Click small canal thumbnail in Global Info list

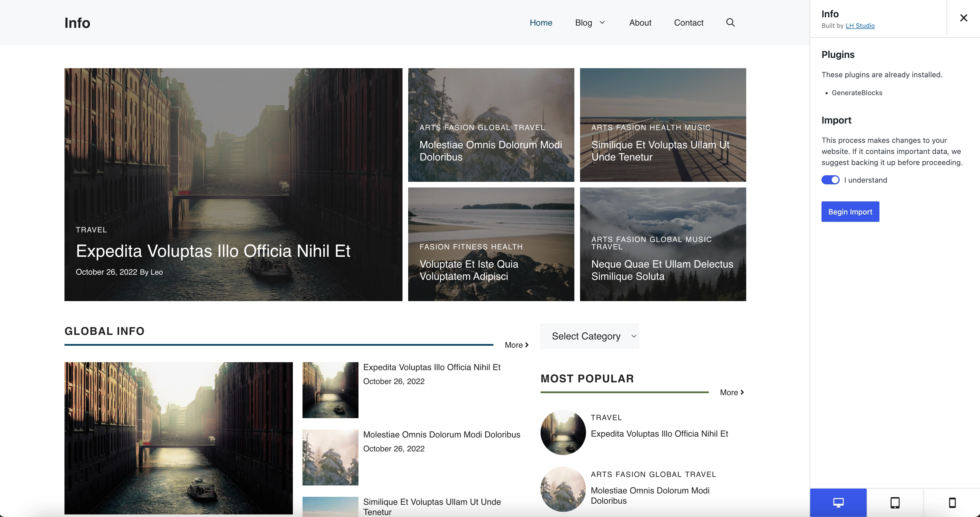click(x=330, y=390)
